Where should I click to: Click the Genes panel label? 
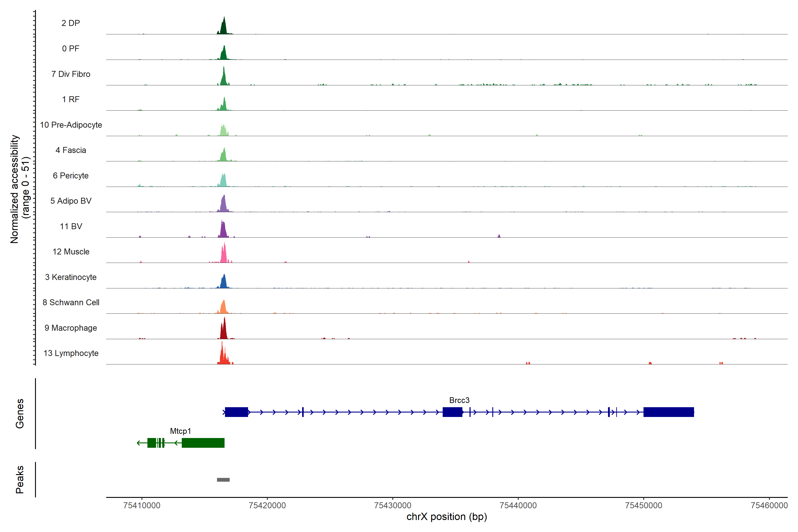pos(20,414)
